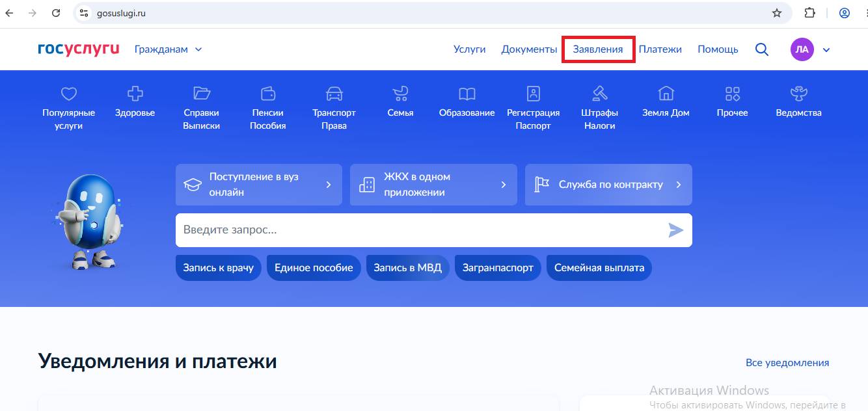Open the Chrome profile icon

click(x=845, y=13)
